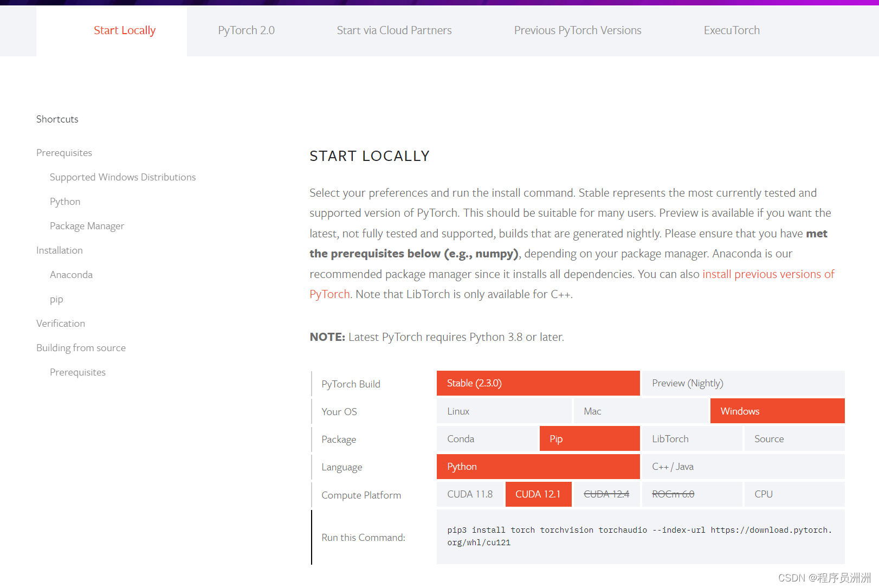Select CUDA 11.8 compute platform
879x588 pixels.
[x=470, y=494]
